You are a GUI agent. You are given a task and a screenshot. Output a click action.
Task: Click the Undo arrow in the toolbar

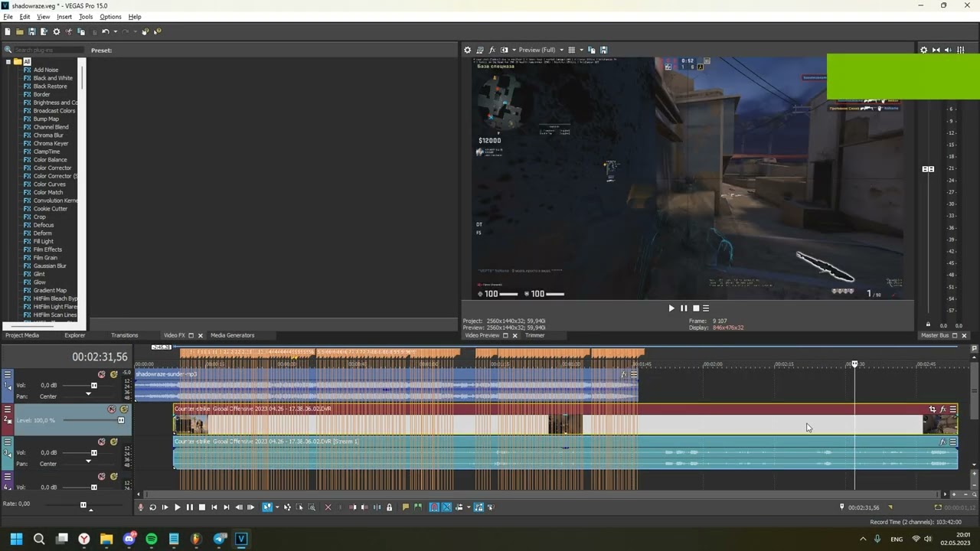tap(106, 31)
